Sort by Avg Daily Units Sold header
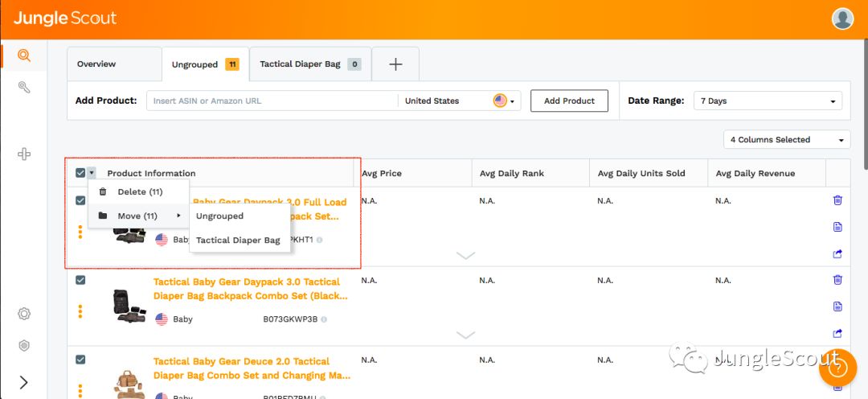This screenshot has width=868, height=399. point(641,174)
